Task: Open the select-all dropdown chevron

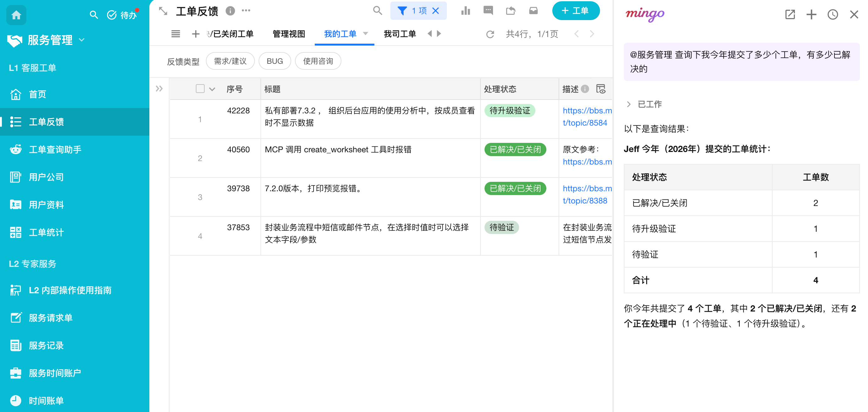Action: pyautogui.click(x=212, y=89)
